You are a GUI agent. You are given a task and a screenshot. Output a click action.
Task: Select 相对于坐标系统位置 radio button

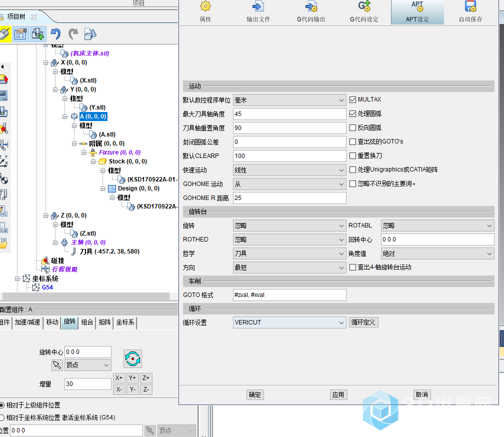[1, 417]
